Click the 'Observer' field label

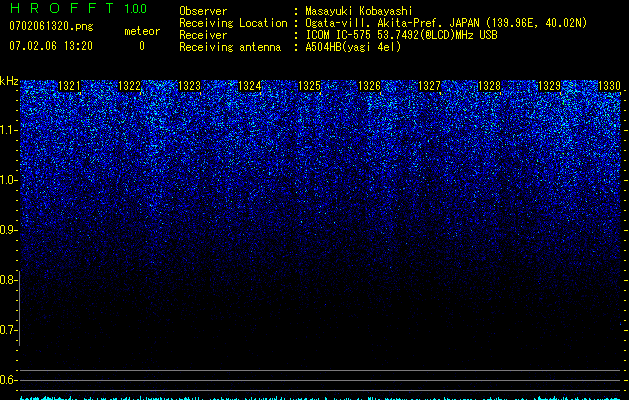coord(203,11)
